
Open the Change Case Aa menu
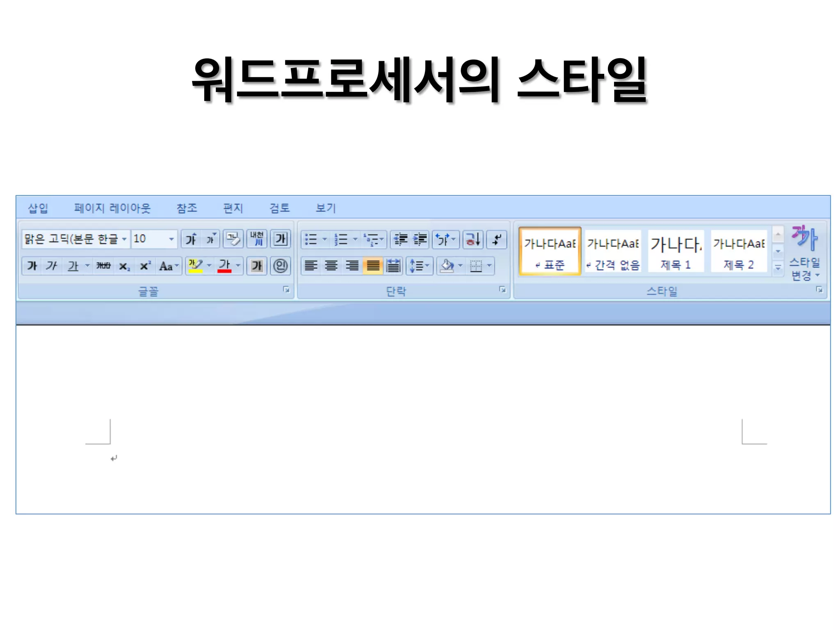[169, 266]
